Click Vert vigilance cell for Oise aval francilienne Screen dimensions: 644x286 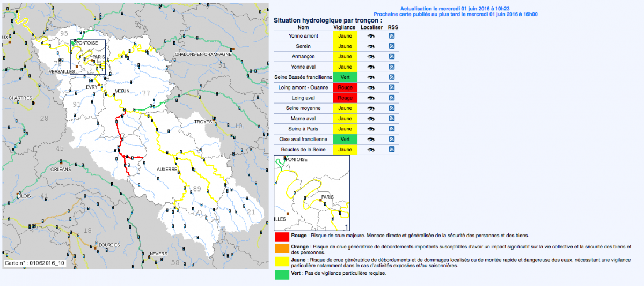tap(345, 139)
